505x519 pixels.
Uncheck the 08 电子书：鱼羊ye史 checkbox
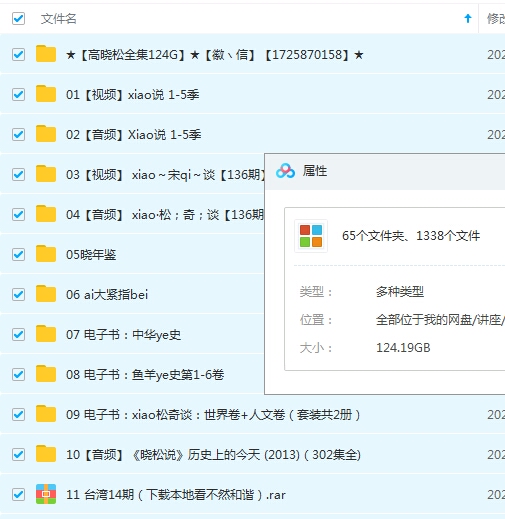coord(18,374)
